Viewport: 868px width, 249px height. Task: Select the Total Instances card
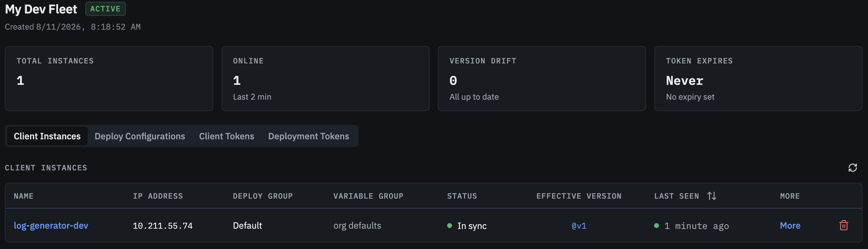click(x=109, y=78)
